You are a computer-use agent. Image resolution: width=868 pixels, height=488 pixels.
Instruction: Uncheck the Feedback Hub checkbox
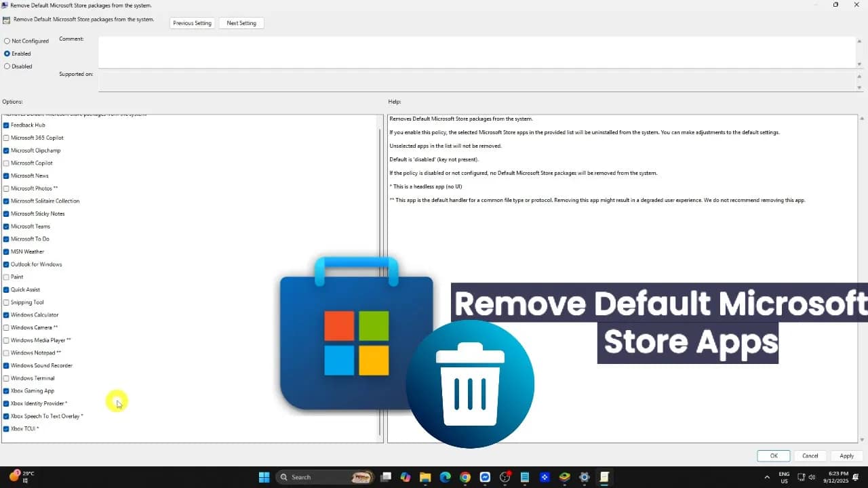(x=5, y=125)
